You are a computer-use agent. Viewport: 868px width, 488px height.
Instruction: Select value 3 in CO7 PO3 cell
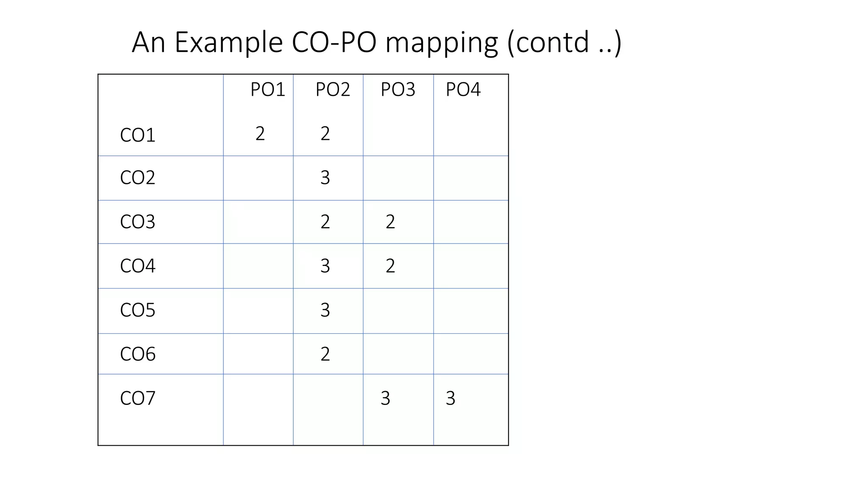[x=385, y=398]
